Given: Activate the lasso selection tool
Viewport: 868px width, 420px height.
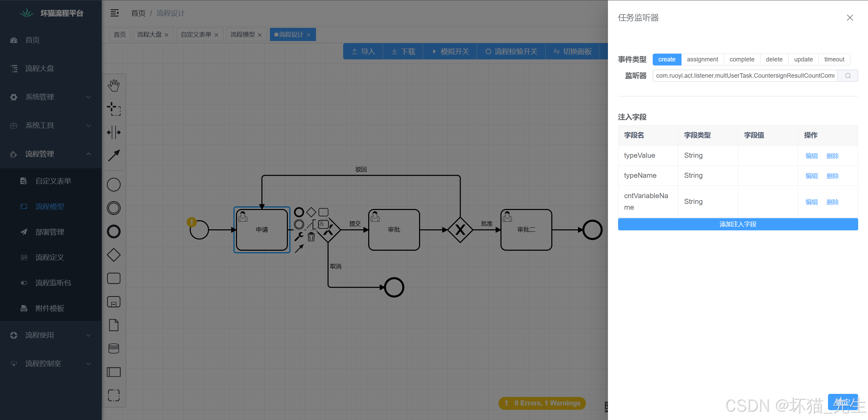Looking at the screenshot, I should tap(114, 109).
